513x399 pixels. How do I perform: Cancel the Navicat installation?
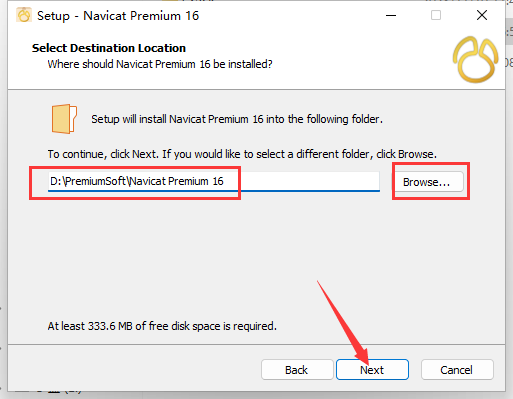tap(457, 370)
